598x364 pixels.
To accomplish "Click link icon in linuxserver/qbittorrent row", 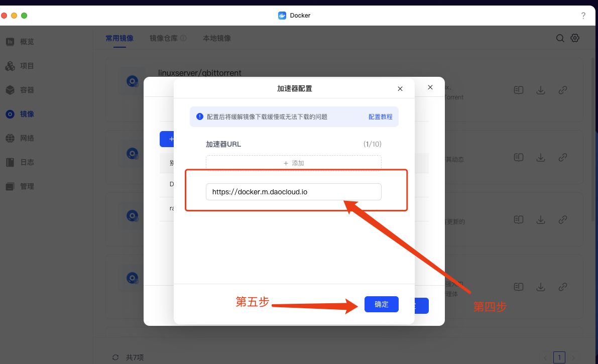I will (563, 90).
